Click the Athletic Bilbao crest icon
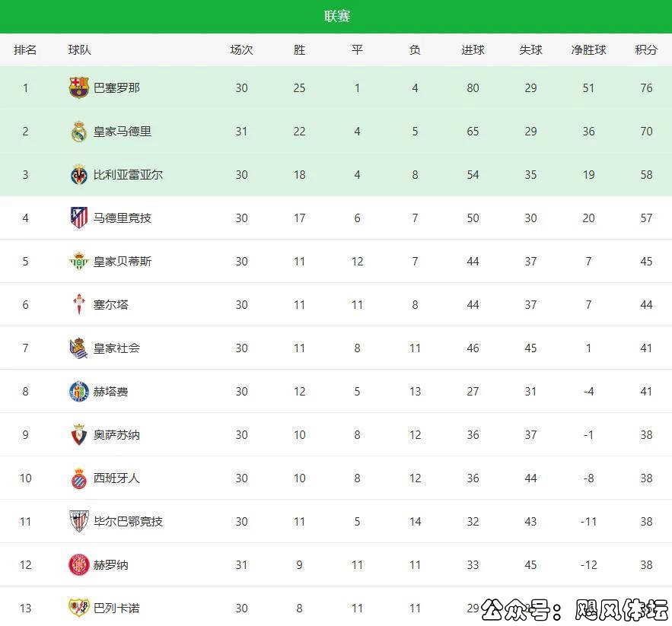This screenshot has height=626, width=672. [x=79, y=522]
